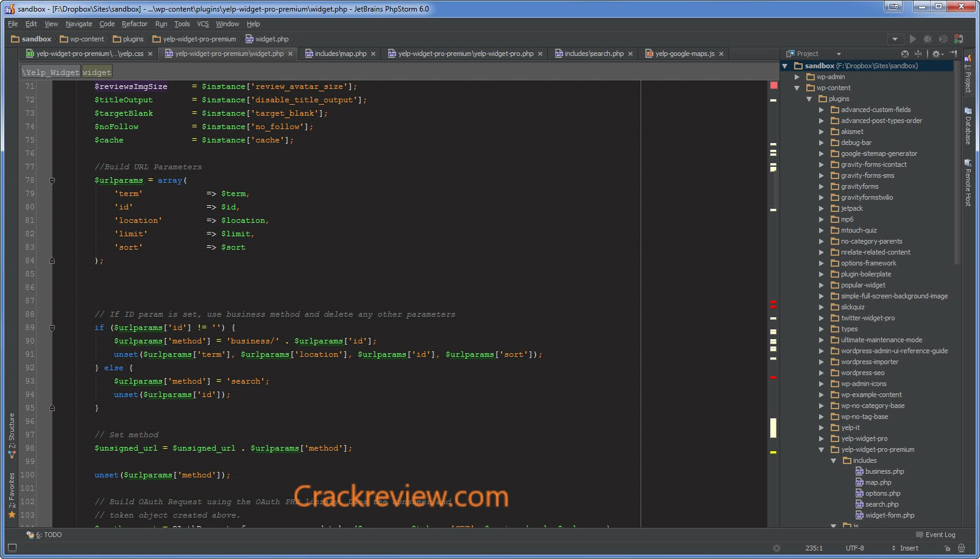Select business.php in Project tree
This screenshot has height=559, width=980.
[x=879, y=471]
